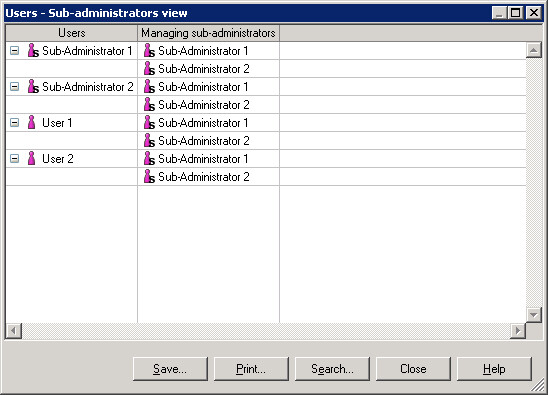Sort by the Users column header
This screenshot has height=395, width=548.
72,33
